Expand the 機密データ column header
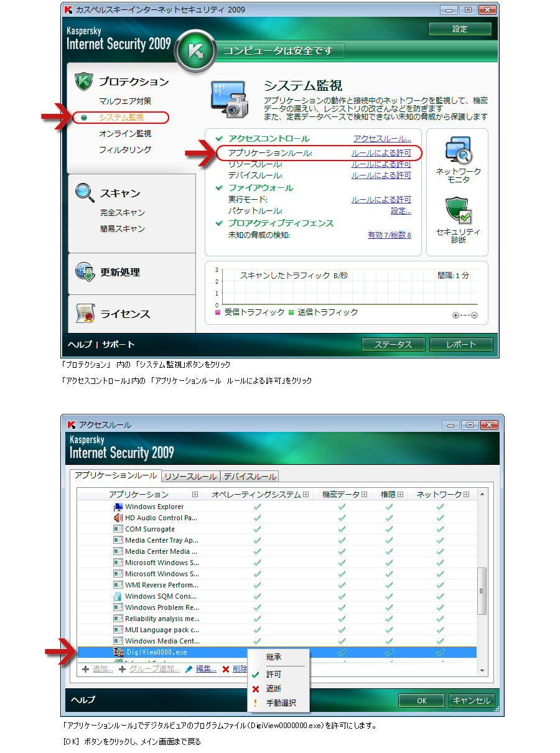 [x=365, y=495]
